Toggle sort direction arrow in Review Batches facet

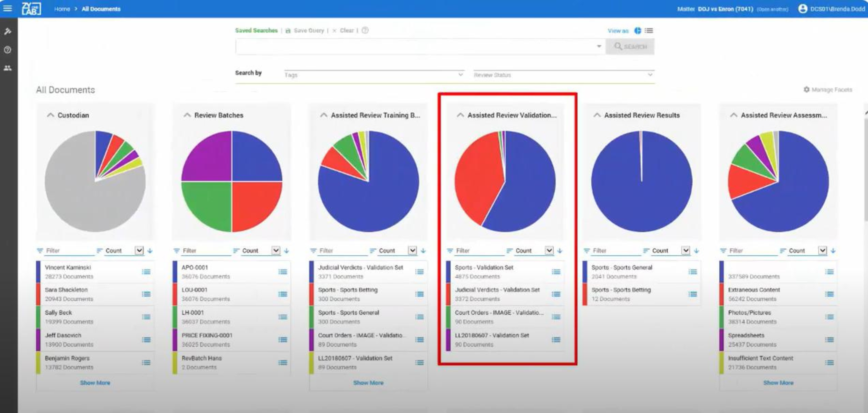click(x=286, y=251)
